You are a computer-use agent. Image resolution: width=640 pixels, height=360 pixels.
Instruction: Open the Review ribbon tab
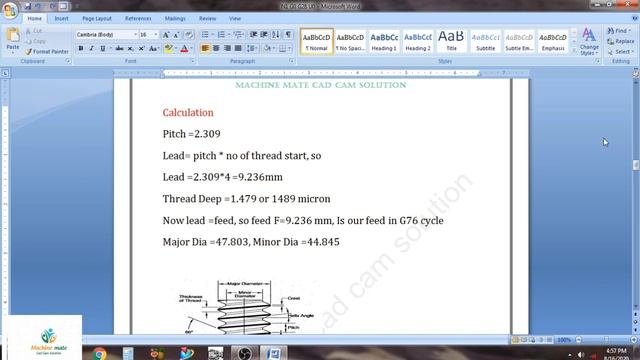coord(207,19)
